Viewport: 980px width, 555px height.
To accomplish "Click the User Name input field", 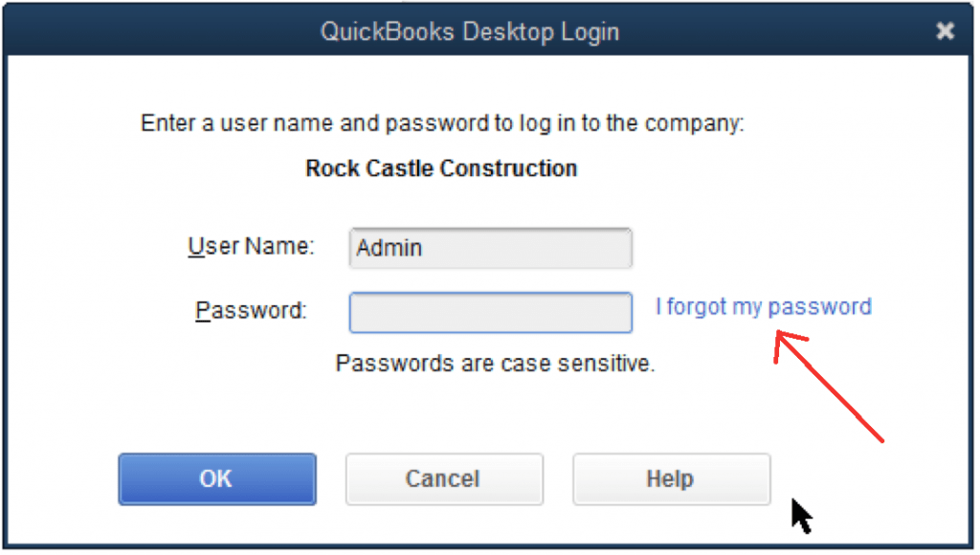I will click(x=490, y=248).
